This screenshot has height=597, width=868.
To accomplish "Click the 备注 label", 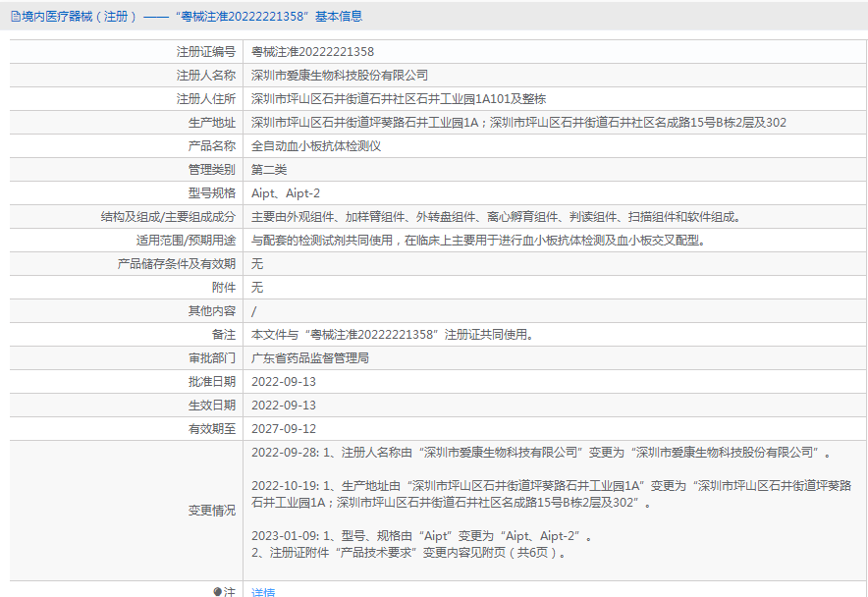I will [x=224, y=335].
